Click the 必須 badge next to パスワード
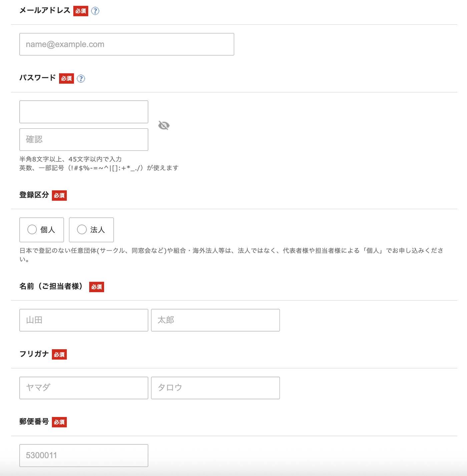The height and width of the screenshot is (476, 467). (66, 78)
